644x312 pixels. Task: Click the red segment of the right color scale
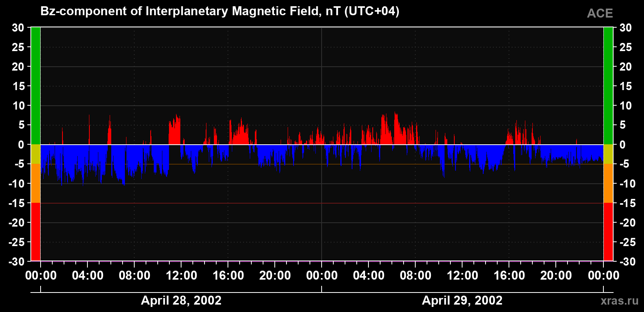[x=608, y=232]
